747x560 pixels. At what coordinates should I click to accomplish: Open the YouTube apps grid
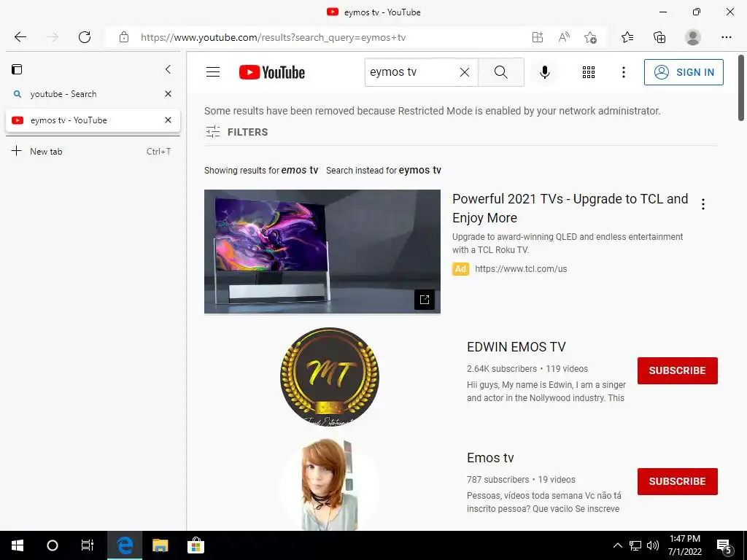(x=589, y=72)
